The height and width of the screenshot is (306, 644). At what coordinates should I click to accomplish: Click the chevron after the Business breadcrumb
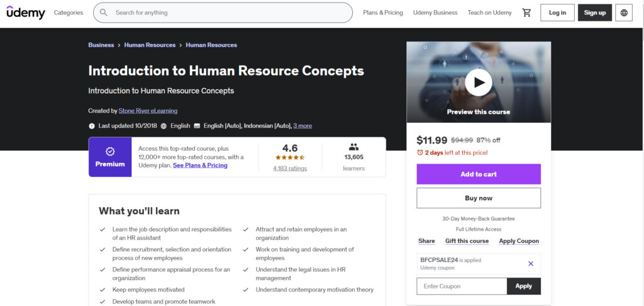(x=119, y=45)
